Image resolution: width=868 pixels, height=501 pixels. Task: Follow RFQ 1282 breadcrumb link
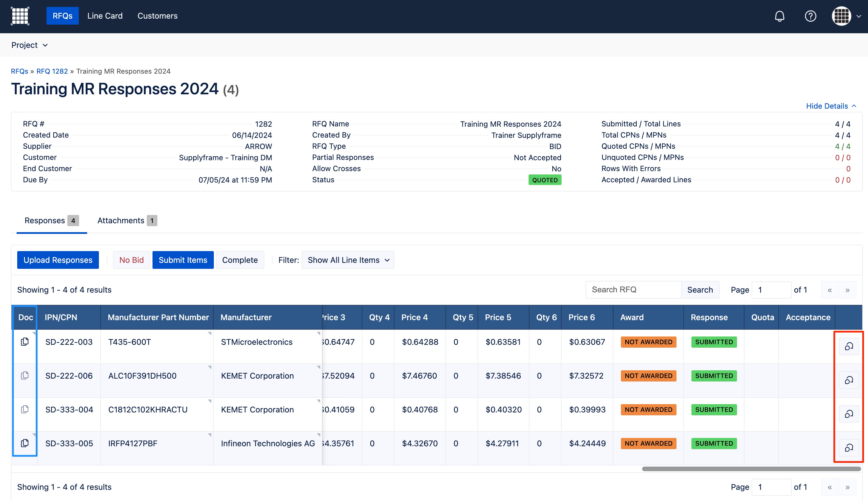click(x=52, y=71)
